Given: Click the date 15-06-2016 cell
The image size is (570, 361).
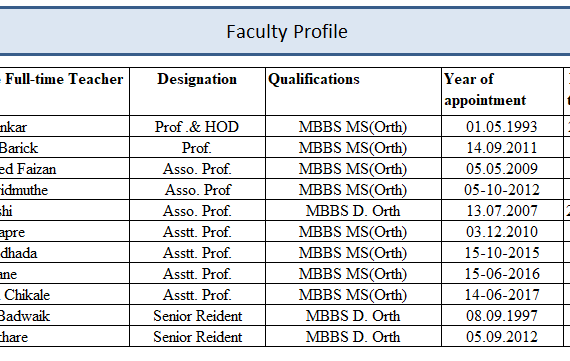Looking at the screenshot, I should (x=502, y=273).
